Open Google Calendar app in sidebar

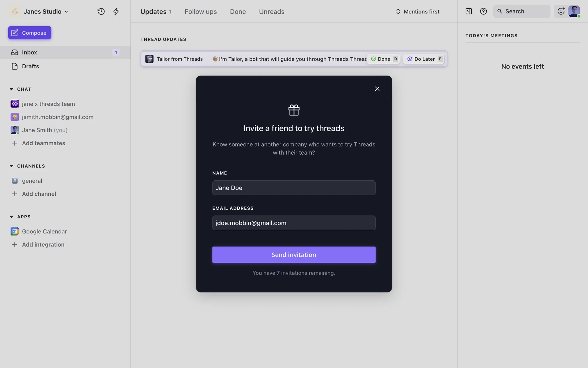click(x=44, y=232)
